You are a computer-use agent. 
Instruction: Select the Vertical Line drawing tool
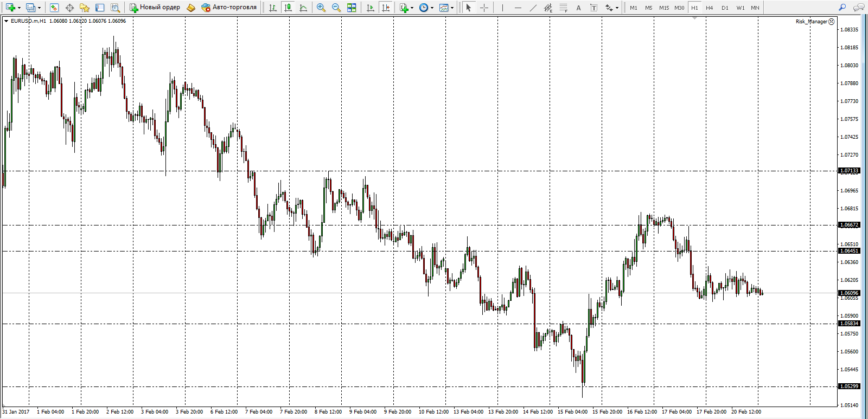503,8
